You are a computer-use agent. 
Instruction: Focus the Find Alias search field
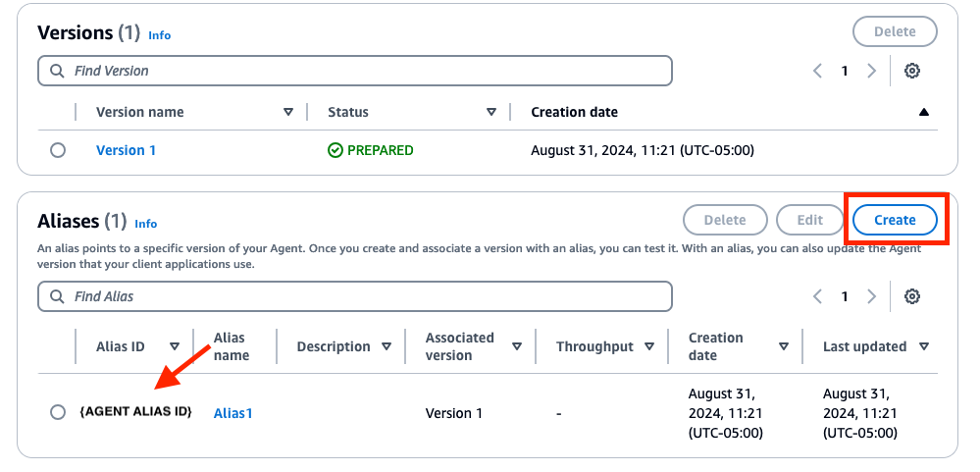point(355,296)
